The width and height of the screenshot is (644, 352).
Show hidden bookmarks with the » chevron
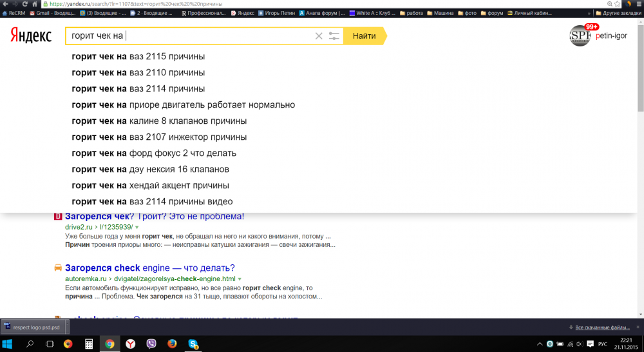pyautogui.click(x=589, y=13)
